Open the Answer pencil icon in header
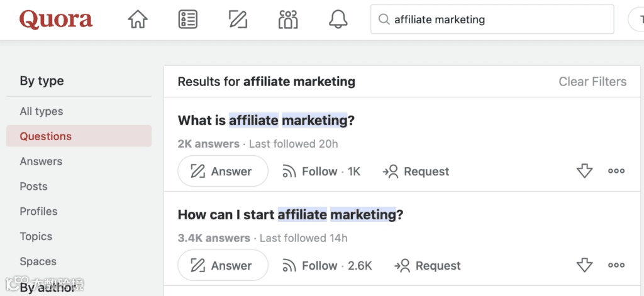Viewport: 644px width, 296px height. [x=238, y=20]
